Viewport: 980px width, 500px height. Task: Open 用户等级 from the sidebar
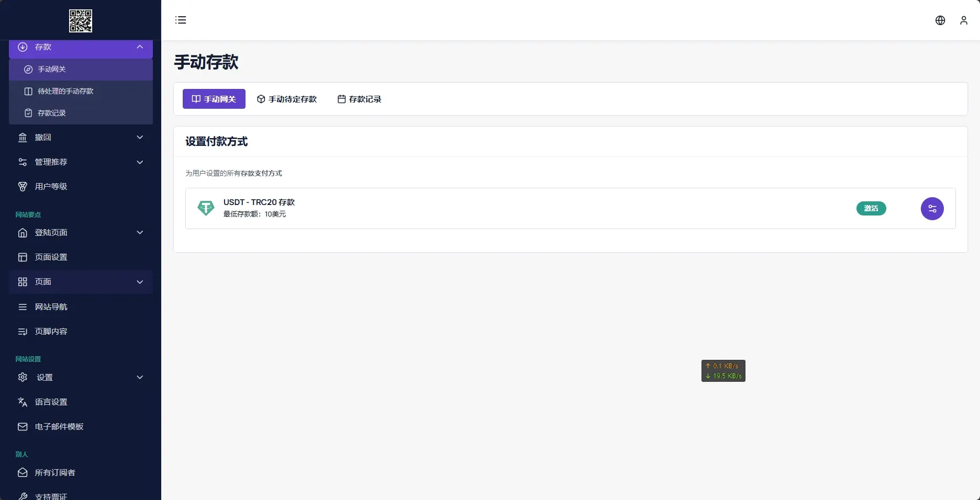click(51, 187)
